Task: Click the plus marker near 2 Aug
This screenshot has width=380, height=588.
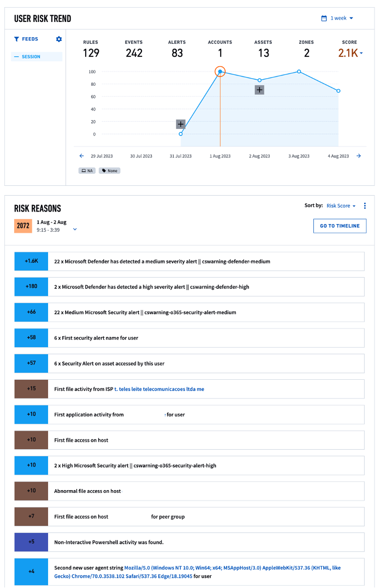Action: 259,90
